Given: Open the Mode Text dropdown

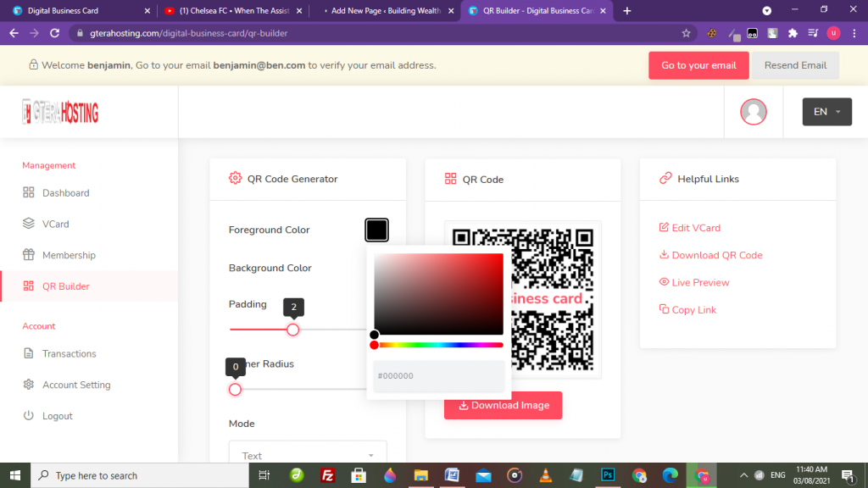Looking at the screenshot, I should (308, 455).
